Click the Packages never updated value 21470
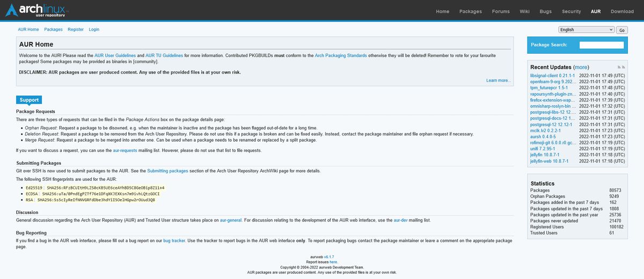Viewport: 644px width, 279px height. pyautogui.click(x=615, y=221)
